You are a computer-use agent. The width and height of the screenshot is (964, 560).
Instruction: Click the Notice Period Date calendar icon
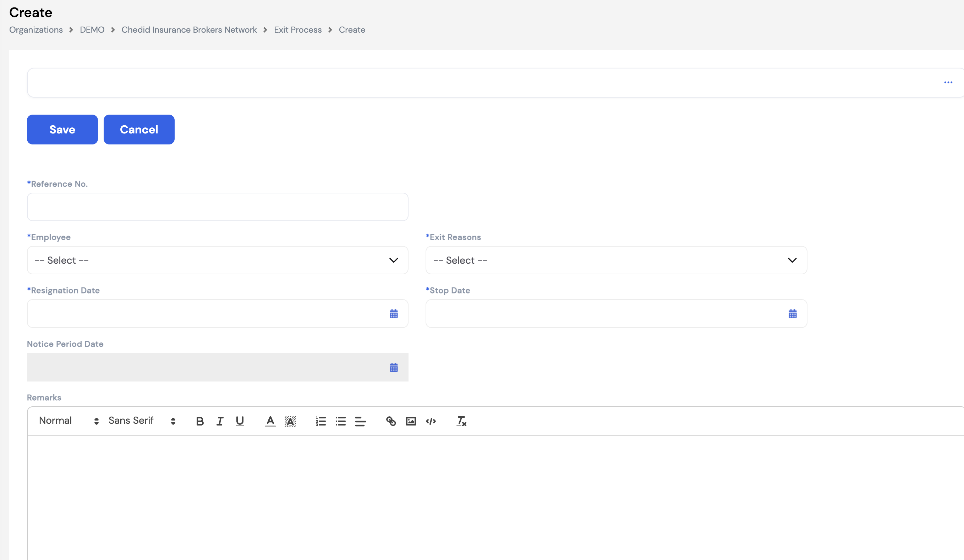[394, 367]
